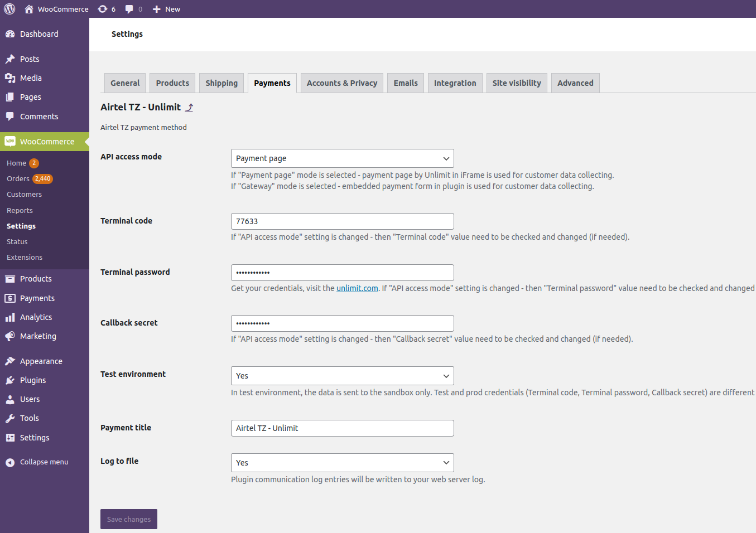Click the Collapse menu arrow icon
This screenshot has width=756, height=533.
pyautogui.click(x=10, y=462)
